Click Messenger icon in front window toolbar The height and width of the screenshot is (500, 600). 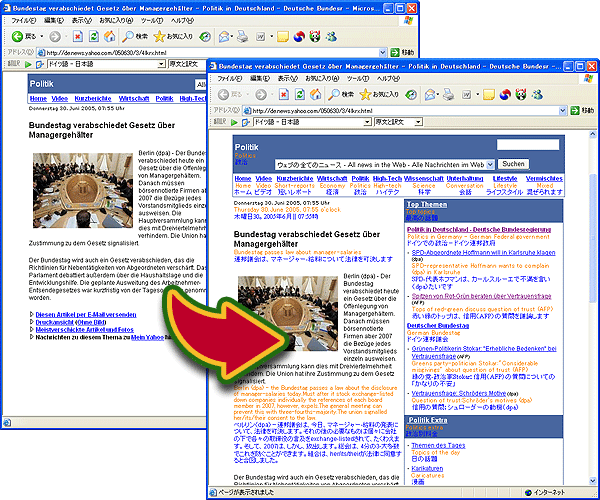click(537, 94)
